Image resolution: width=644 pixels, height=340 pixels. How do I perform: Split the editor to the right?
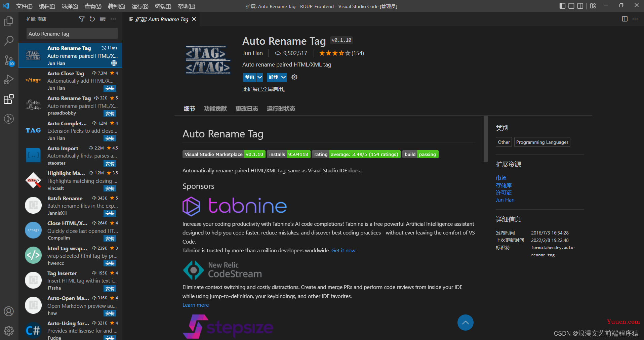[x=625, y=19]
